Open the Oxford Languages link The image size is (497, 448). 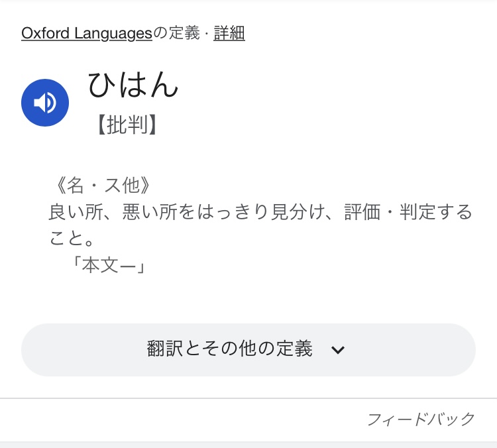point(87,33)
